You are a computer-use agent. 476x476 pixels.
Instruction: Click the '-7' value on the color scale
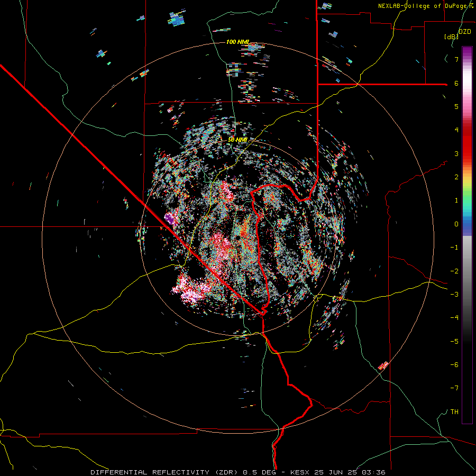click(x=454, y=388)
